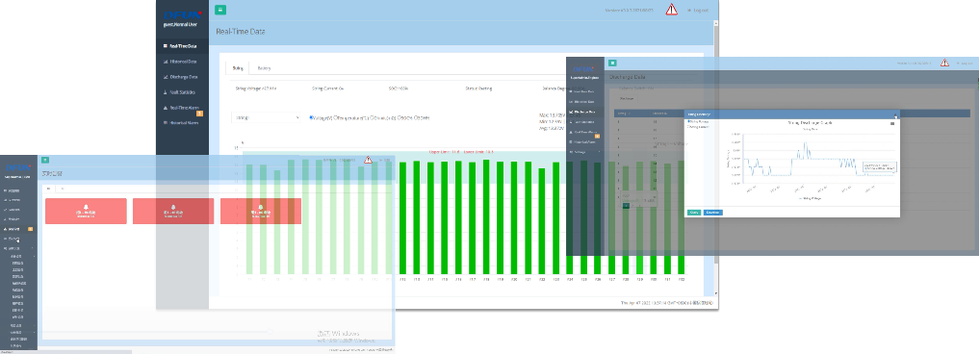Open Historical Alarm in Discharge window's sidebar
This screenshot has width=980, height=354.
[x=581, y=142]
